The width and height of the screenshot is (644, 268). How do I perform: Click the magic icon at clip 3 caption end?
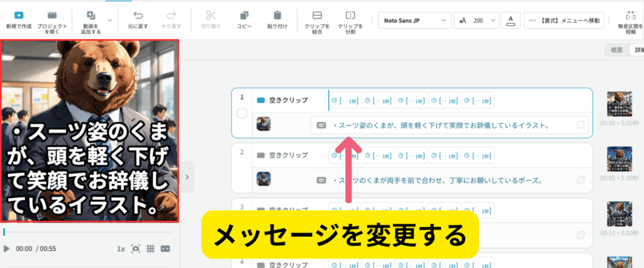[x=580, y=235]
